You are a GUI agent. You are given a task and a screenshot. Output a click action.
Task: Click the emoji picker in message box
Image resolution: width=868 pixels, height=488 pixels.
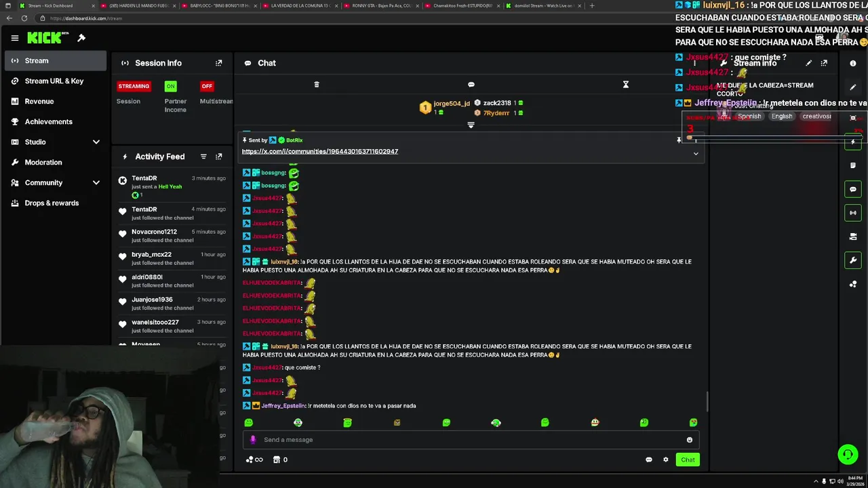(x=690, y=440)
